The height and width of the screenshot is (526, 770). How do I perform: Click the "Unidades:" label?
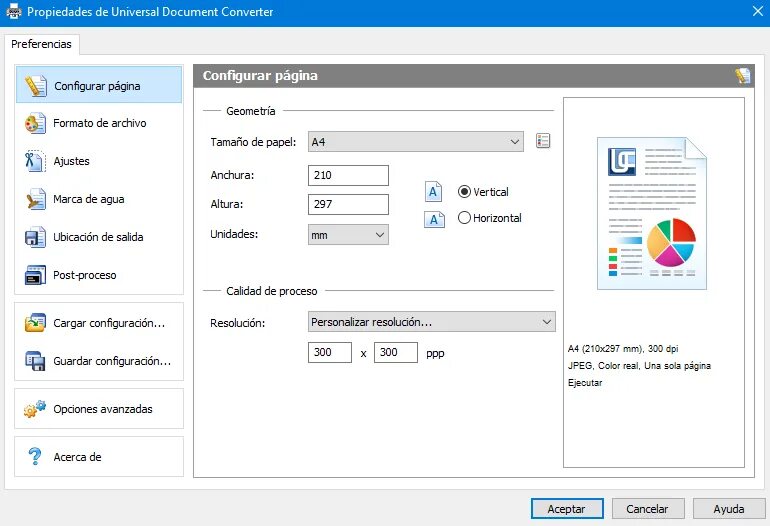click(234, 234)
